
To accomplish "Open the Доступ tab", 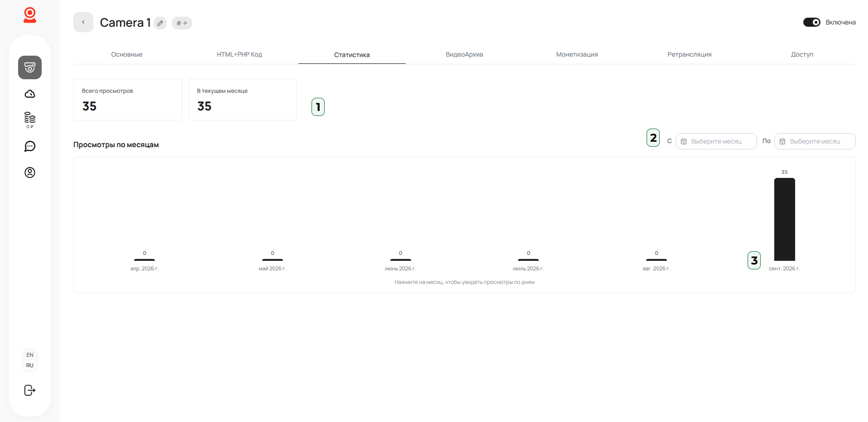I will [x=802, y=54].
